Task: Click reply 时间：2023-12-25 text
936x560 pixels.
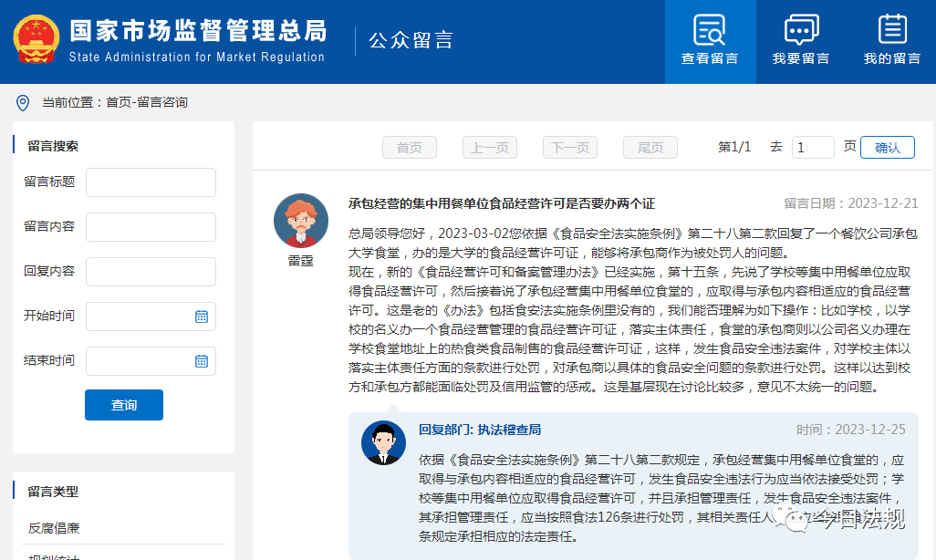Action: [x=851, y=430]
